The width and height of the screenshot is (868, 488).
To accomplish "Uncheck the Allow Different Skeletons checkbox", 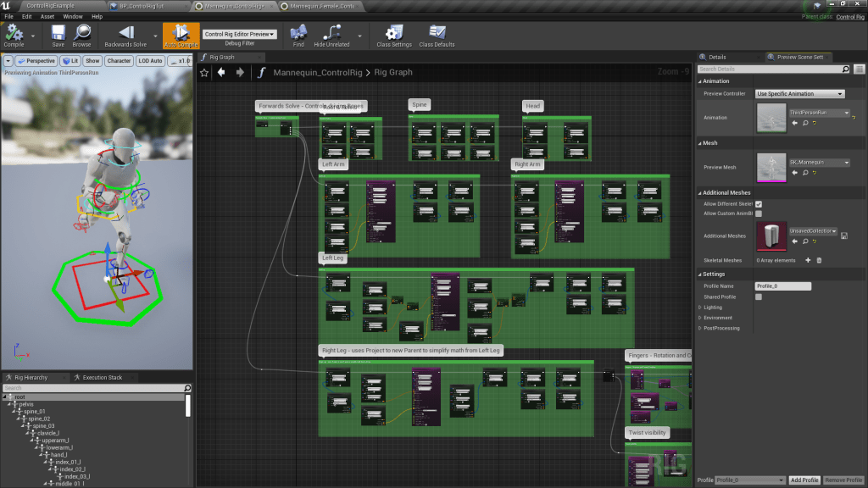I will (759, 204).
